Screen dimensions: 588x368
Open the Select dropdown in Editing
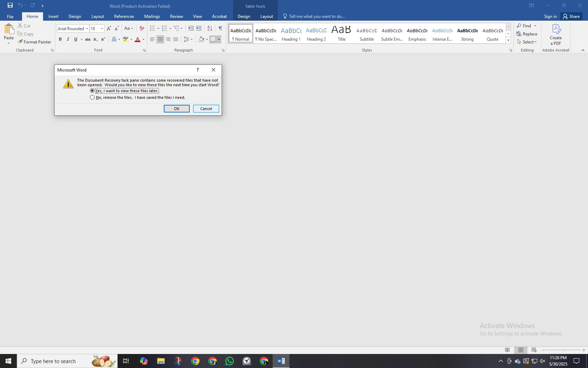pyautogui.click(x=527, y=42)
